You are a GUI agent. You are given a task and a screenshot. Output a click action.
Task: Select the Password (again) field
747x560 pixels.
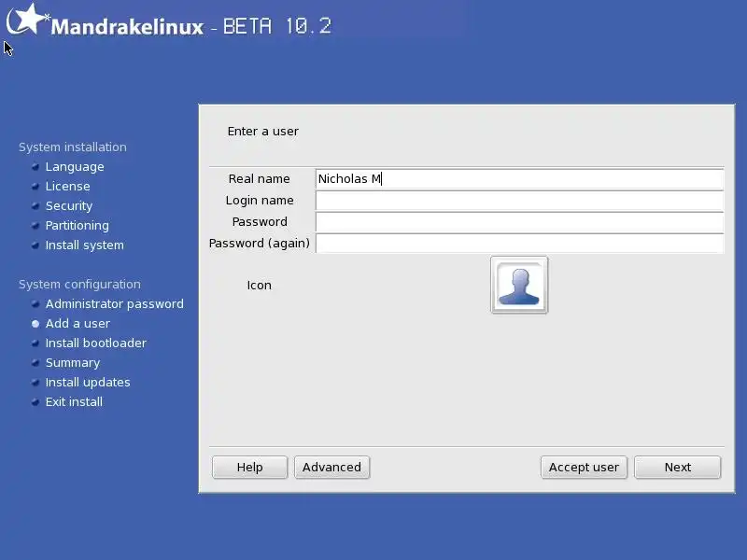click(x=519, y=244)
